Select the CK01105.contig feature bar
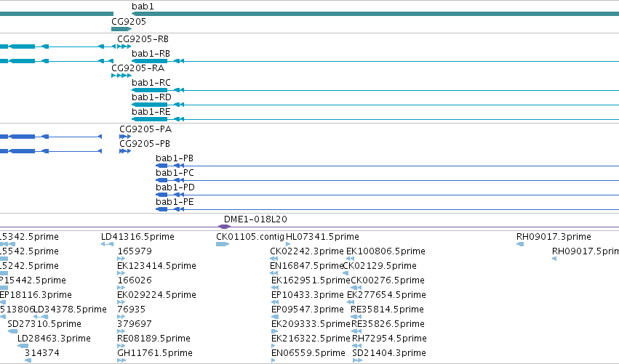Screen dimensions: 619x364 (x=223, y=245)
